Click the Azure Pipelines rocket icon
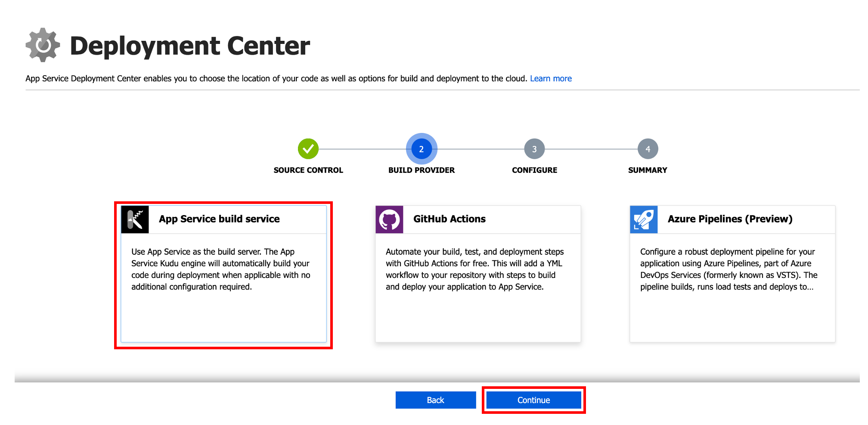Viewport: 868px width, 425px height. [x=643, y=219]
